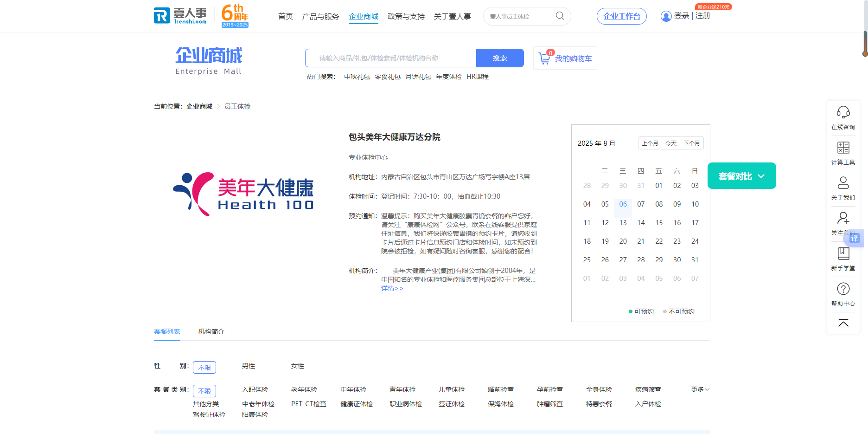Screen dimensions: 868x434
Task: Select 全身体检 category filter
Action: (599, 390)
